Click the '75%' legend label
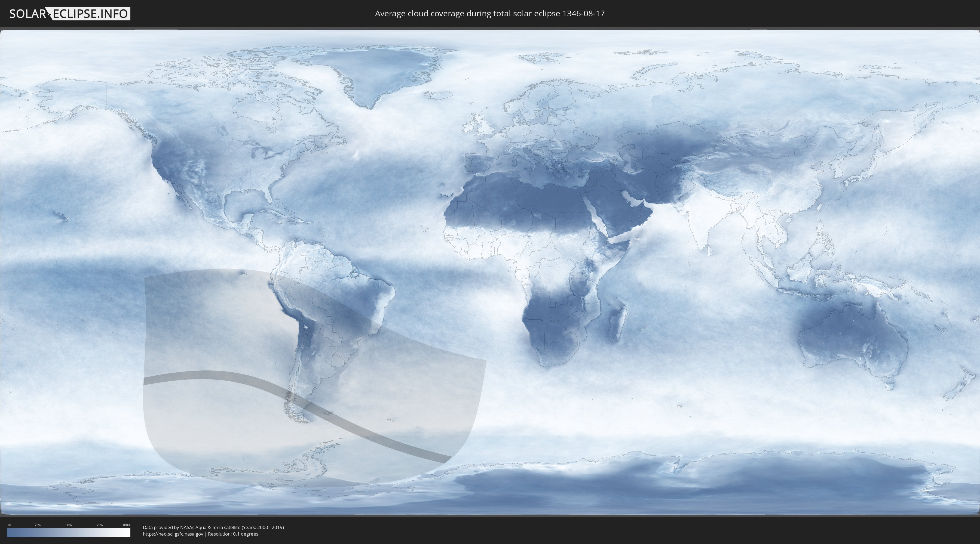The height and width of the screenshot is (544, 980). pos(99,525)
